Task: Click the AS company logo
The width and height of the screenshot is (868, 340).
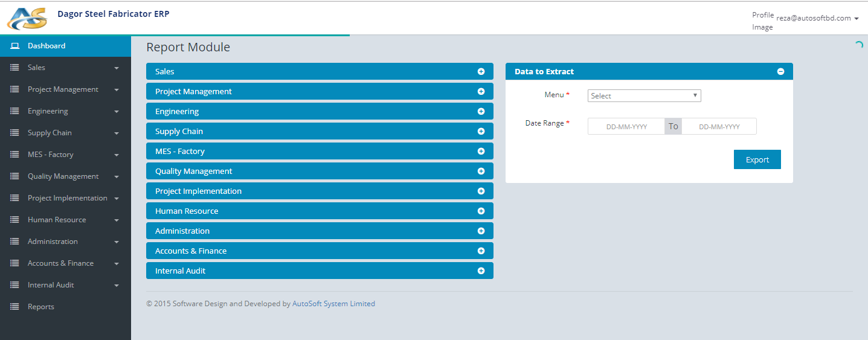Action: (x=27, y=19)
